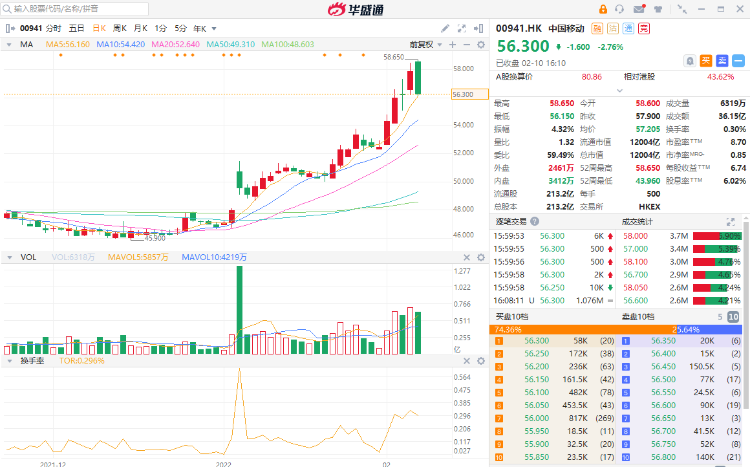
Task: Switch to 分时 intraday chart tab
Action: click(x=53, y=29)
